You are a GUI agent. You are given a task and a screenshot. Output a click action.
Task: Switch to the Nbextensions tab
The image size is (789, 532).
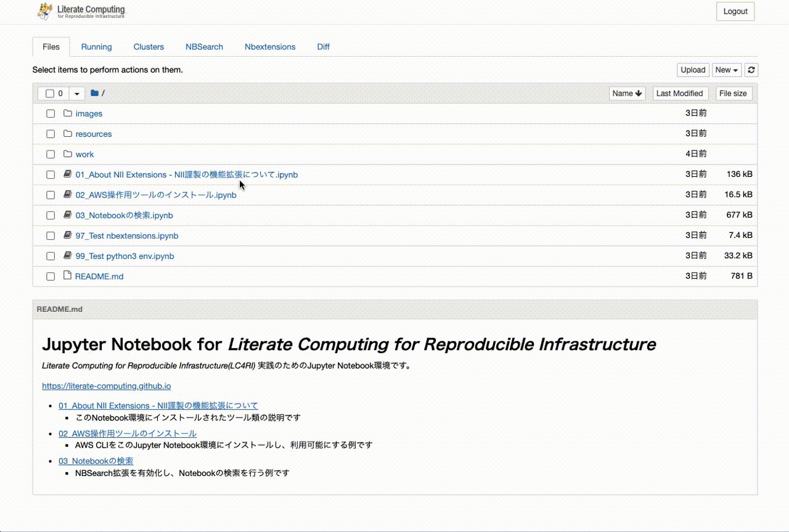[x=270, y=47]
